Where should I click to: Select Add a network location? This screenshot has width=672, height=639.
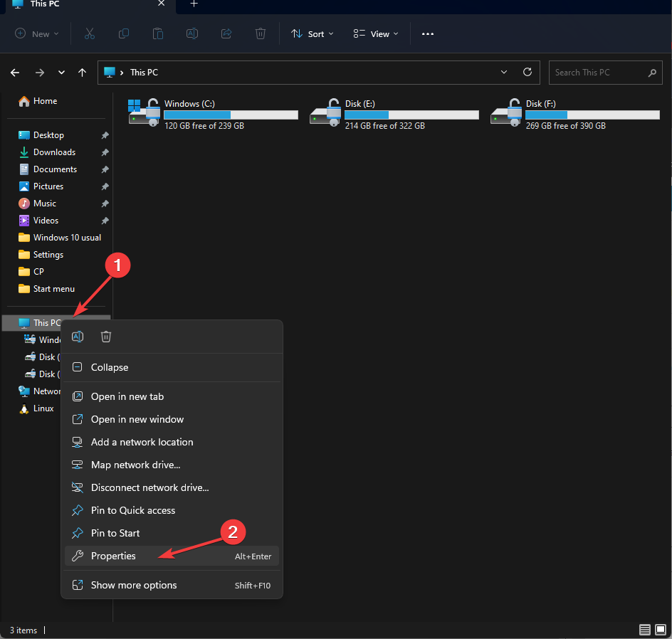click(x=172, y=442)
